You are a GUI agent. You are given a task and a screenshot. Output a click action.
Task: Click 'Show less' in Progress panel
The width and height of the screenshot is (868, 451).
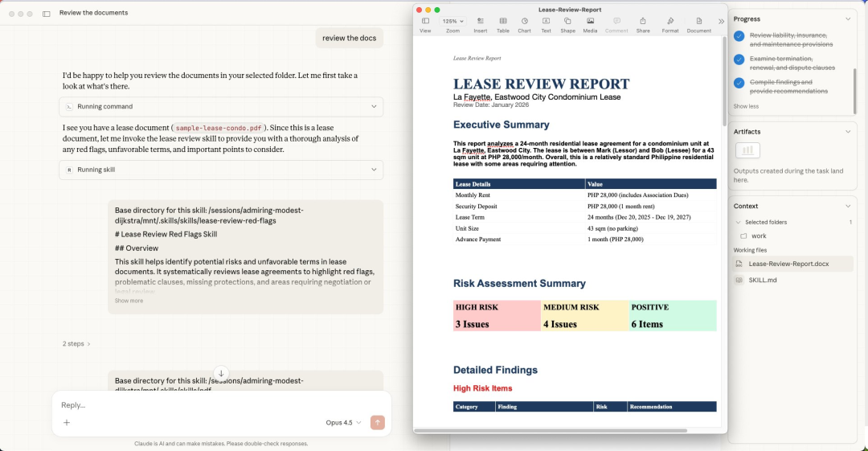tap(745, 106)
